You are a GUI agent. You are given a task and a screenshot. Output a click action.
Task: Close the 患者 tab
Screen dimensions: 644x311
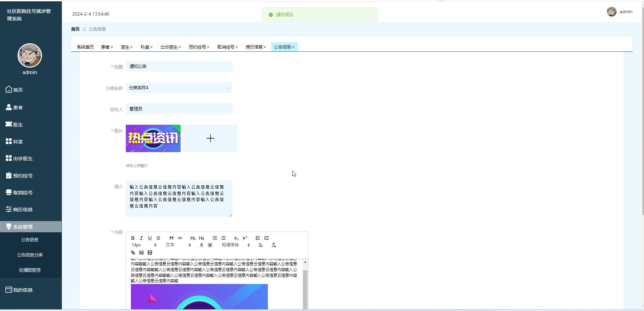tap(112, 47)
